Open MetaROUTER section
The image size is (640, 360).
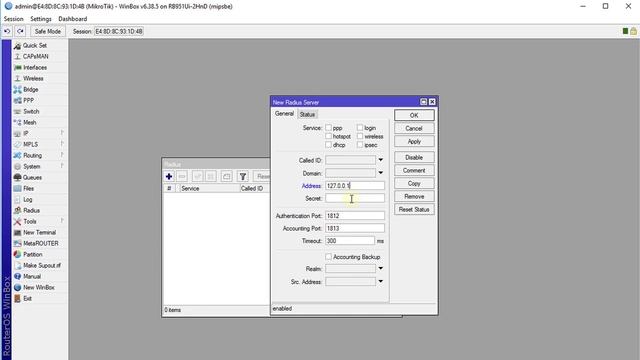(x=40, y=243)
